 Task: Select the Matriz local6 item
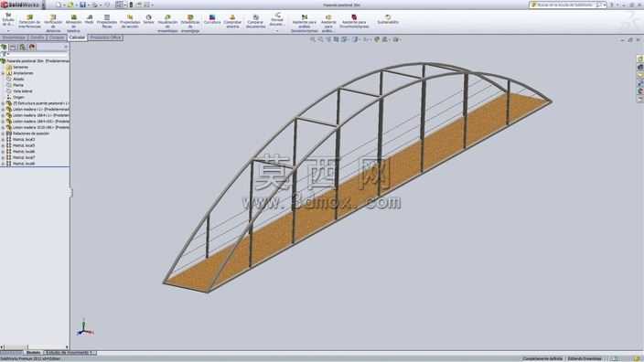(x=24, y=152)
